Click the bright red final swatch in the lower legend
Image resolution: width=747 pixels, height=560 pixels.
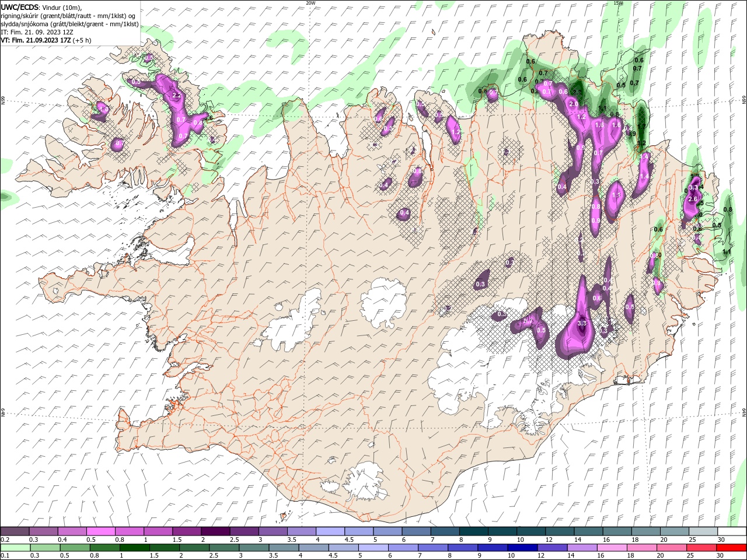pyautogui.click(x=731, y=548)
